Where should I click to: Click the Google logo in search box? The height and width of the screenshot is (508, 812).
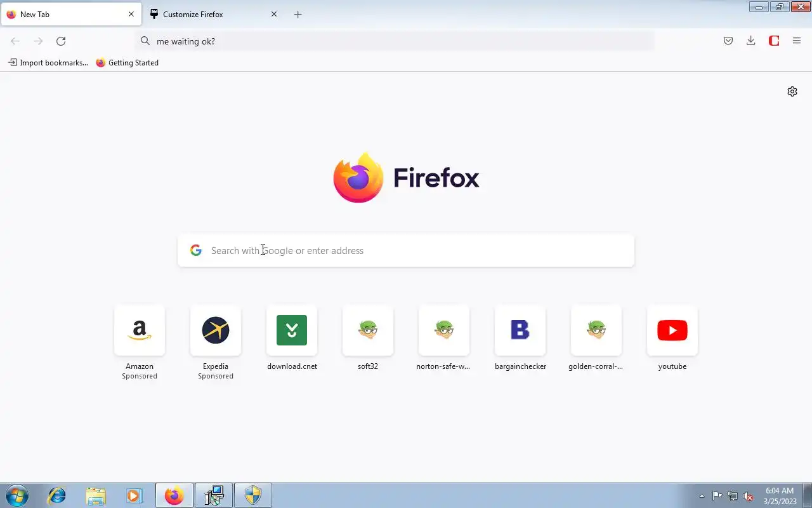coord(196,251)
